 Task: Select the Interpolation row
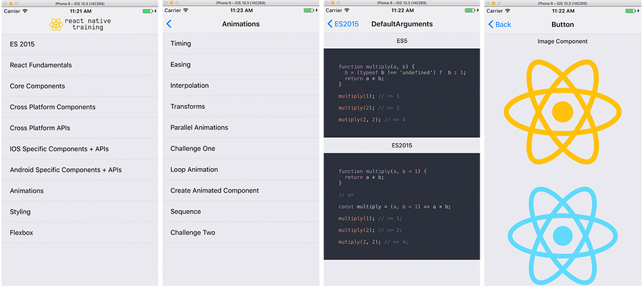pyautogui.click(x=189, y=86)
